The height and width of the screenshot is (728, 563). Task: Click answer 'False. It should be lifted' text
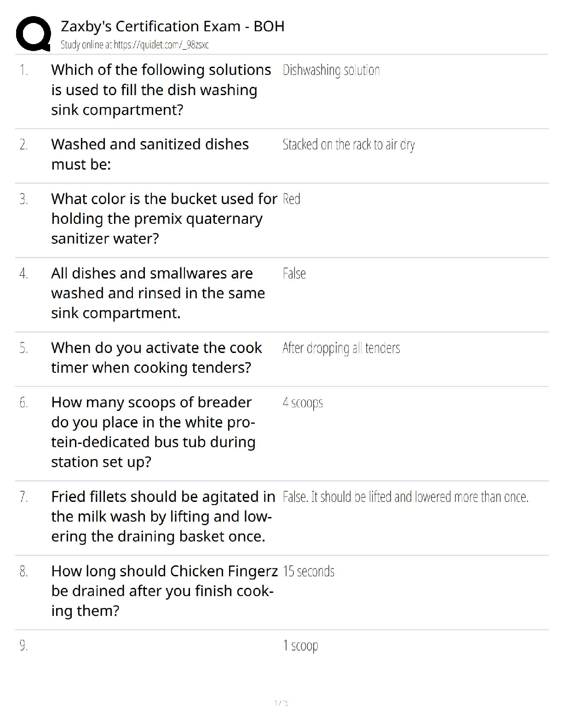coord(406,497)
